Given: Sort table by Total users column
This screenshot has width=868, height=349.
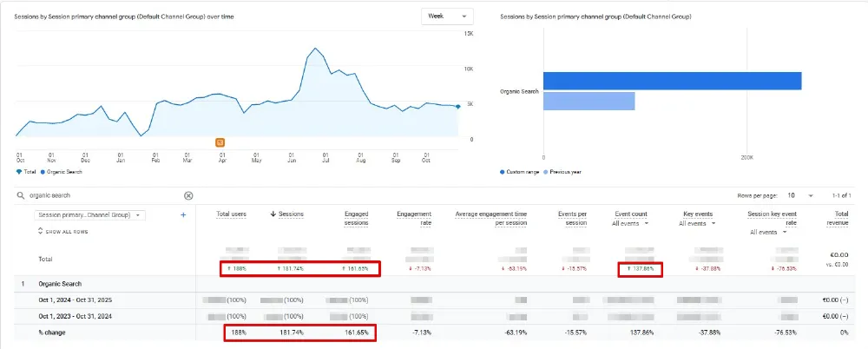Looking at the screenshot, I should point(232,214).
